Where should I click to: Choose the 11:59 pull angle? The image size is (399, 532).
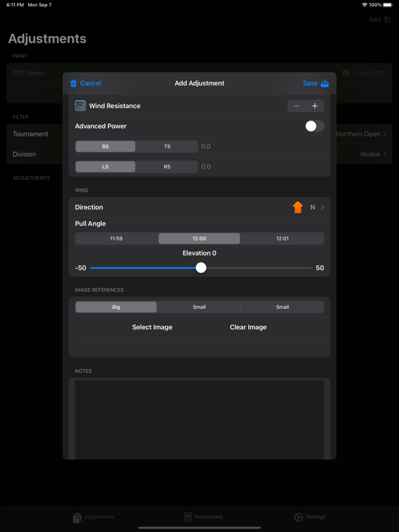pyautogui.click(x=116, y=238)
